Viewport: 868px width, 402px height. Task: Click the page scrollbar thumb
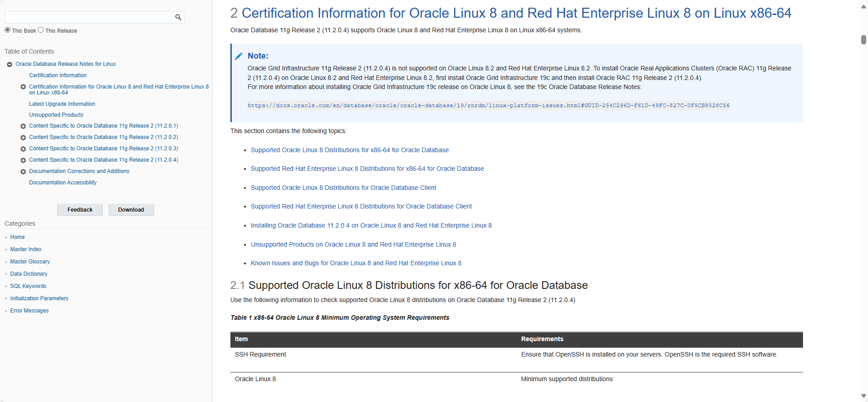(863, 40)
